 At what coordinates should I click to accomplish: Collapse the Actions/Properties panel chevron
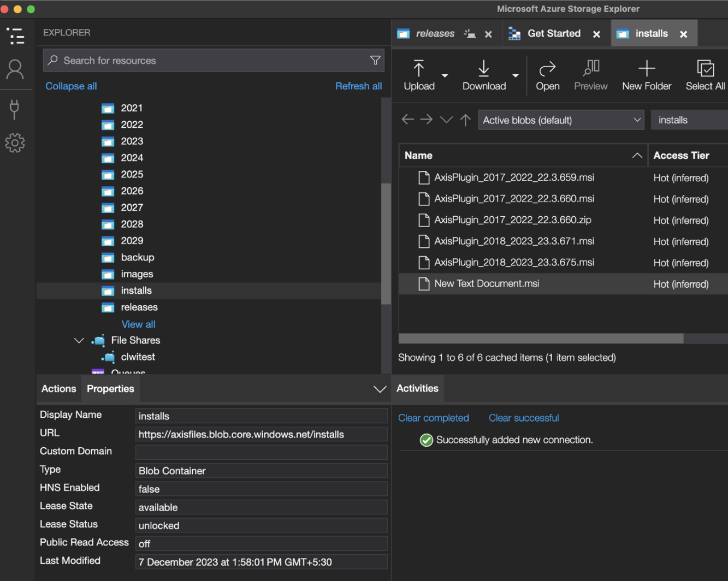[x=380, y=389]
